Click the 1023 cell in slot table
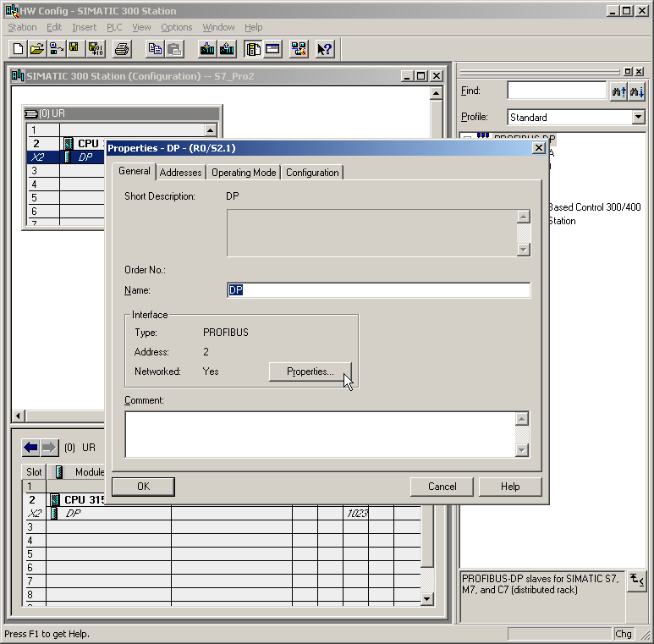The width and height of the screenshot is (654, 644). pyautogui.click(x=356, y=514)
